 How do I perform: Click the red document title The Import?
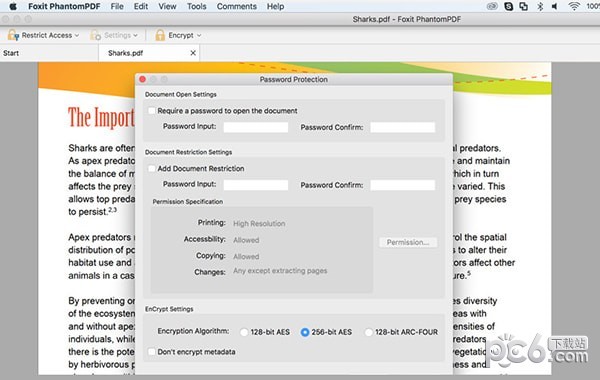tap(101, 117)
